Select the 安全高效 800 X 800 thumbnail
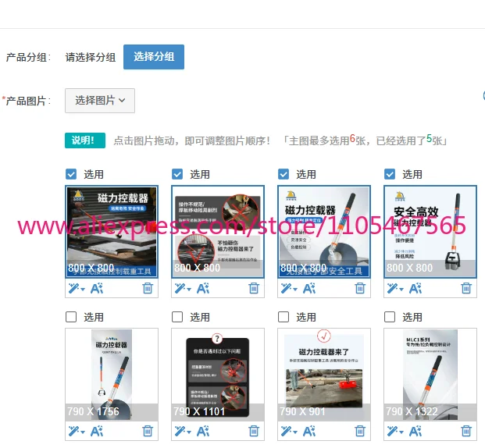485x448 pixels. pos(430,232)
